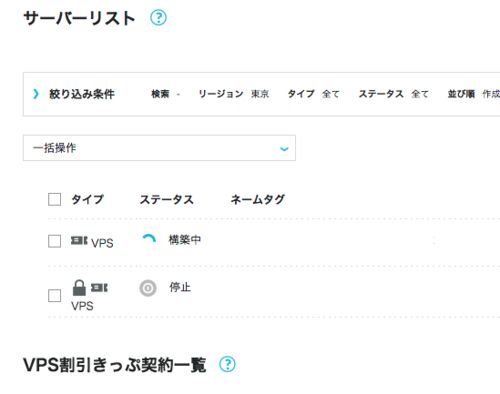Click the 停止 stopped status icon
The image size is (500, 394).
click(x=148, y=288)
